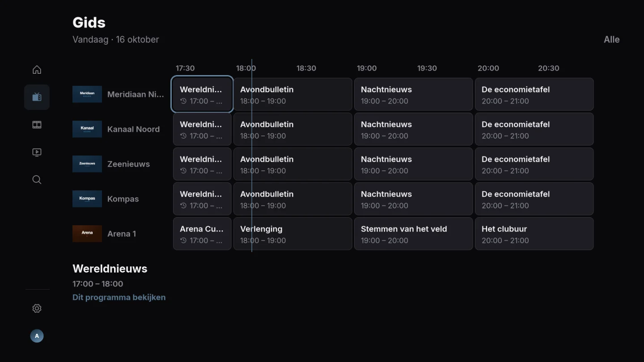Screen dimensions: 644x362
Task: Open the film strip icon in the sidebar
Action: tap(37, 125)
